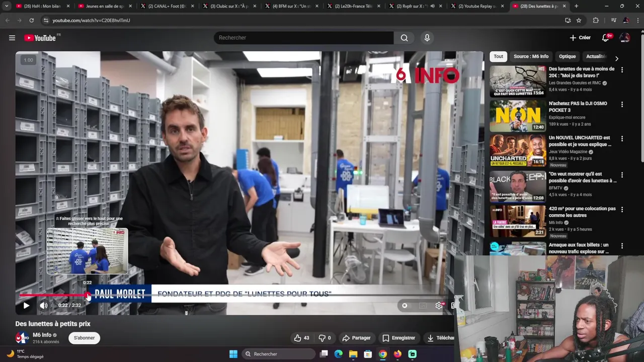Select the Tout filter chip
The height and width of the screenshot is (362, 644).
click(x=498, y=56)
